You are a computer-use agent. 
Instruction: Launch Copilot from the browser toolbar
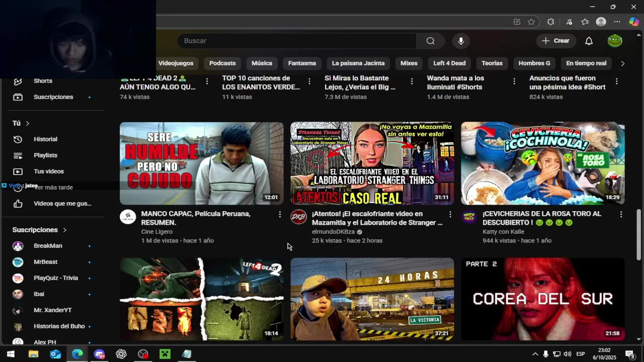tap(634, 22)
